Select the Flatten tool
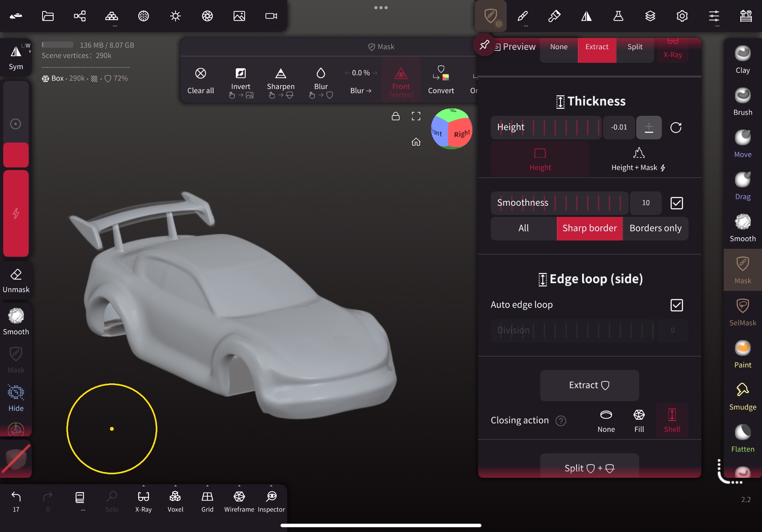This screenshot has width=762, height=532. pos(743,439)
